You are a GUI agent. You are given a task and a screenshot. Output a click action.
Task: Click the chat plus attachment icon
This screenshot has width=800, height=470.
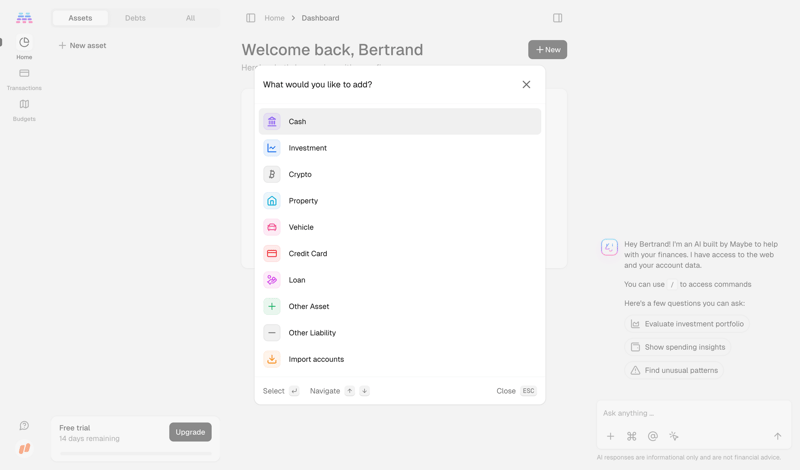coord(610,436)
